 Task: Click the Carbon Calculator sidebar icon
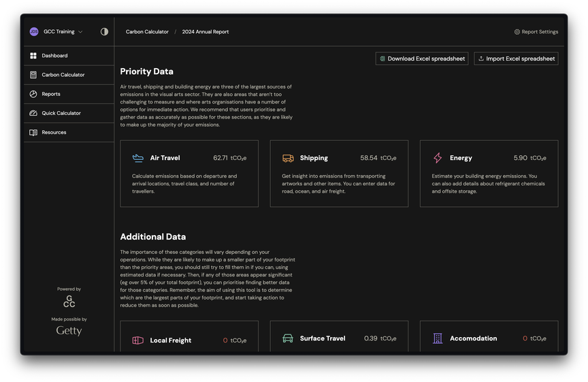pos(33,75)
